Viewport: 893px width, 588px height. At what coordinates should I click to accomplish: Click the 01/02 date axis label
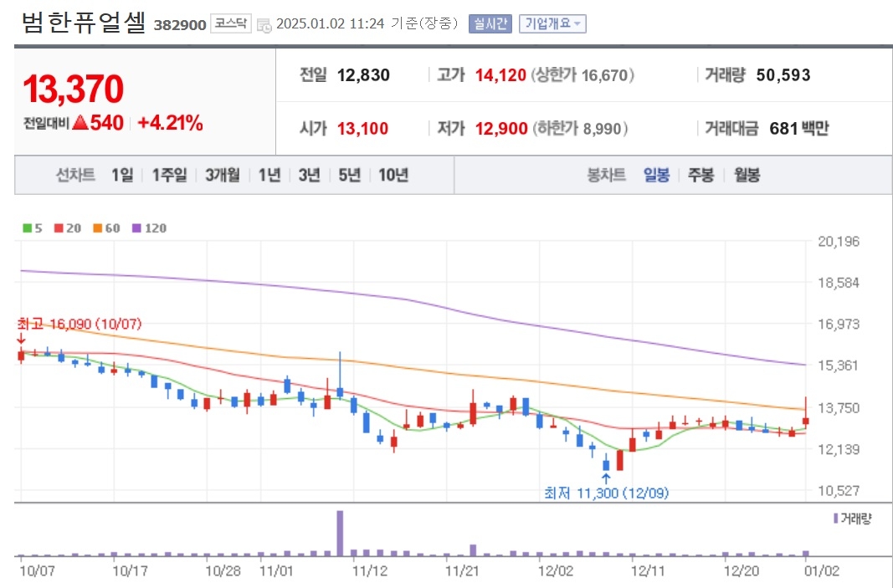click(x=821, y=571)
